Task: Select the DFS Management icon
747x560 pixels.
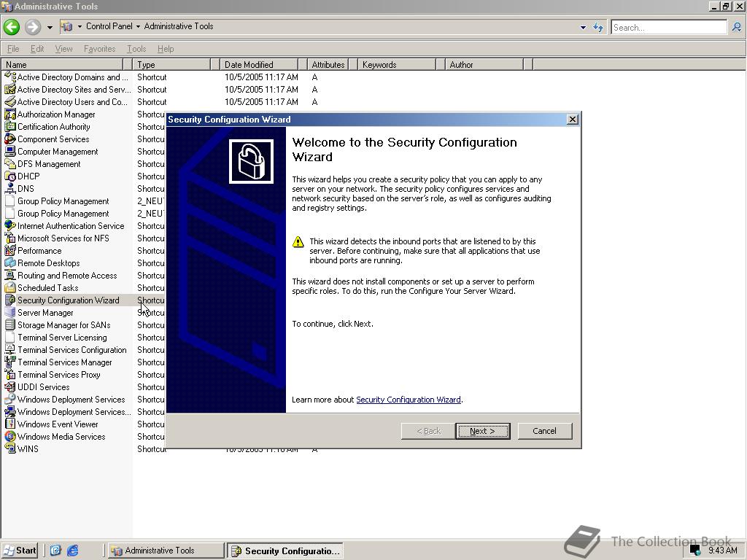Action: click(x=10, y=163)
